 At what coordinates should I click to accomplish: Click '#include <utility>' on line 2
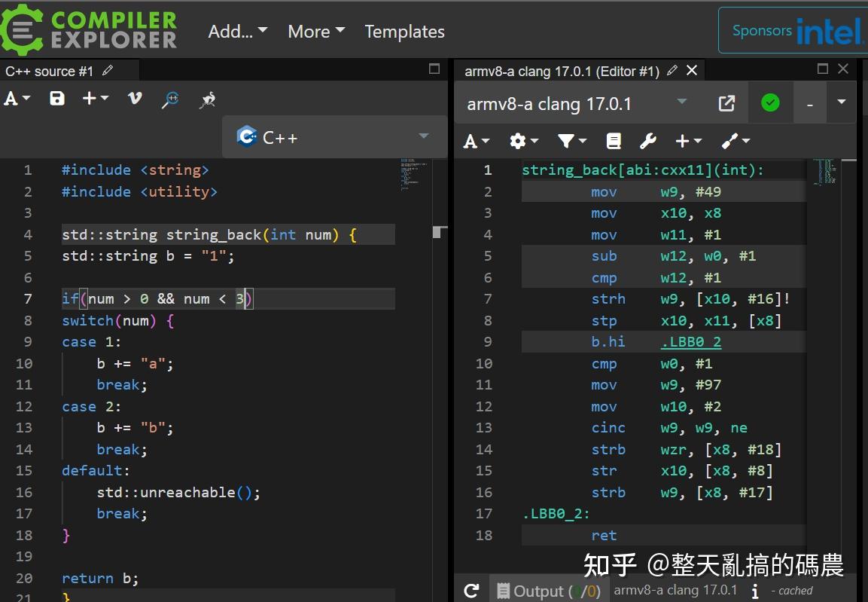[x=139, y=191]
